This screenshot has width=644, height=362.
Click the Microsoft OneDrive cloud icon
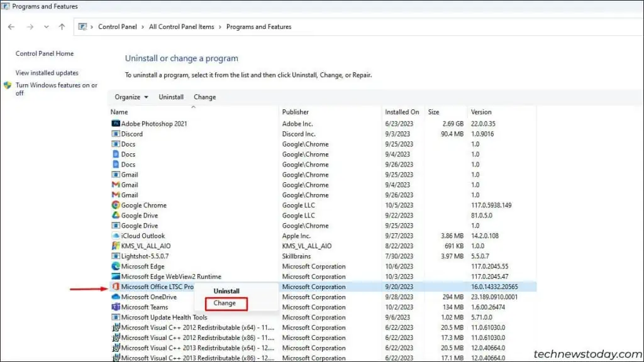(x=116, y=297)
